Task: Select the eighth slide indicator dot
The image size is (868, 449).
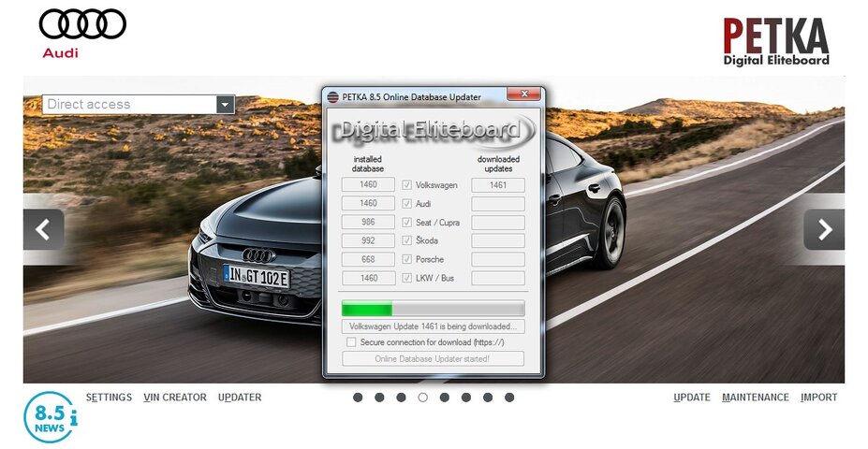Action: pos(509,397)
